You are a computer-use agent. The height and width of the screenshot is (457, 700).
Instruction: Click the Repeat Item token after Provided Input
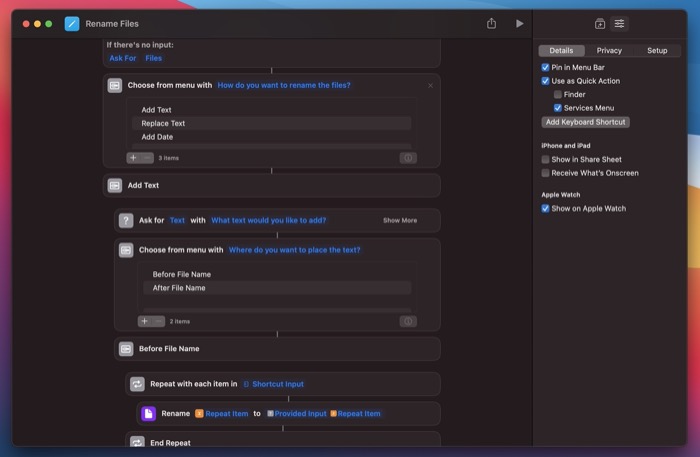[x=355, y=413]
